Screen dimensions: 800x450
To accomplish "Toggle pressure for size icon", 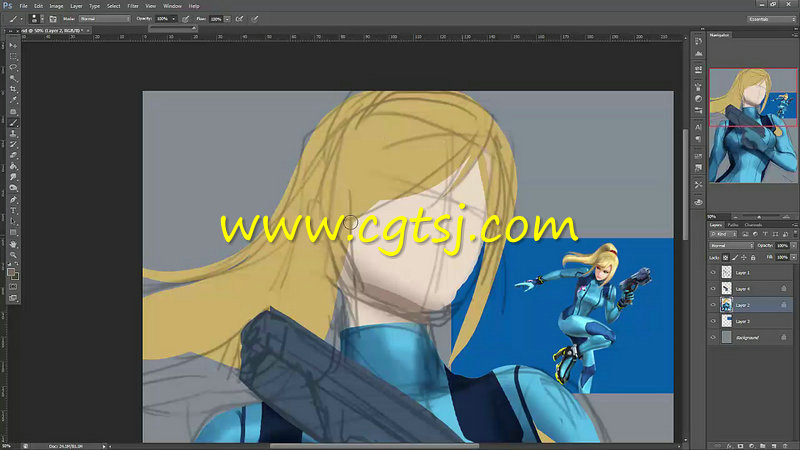I will tap(255, 19).
